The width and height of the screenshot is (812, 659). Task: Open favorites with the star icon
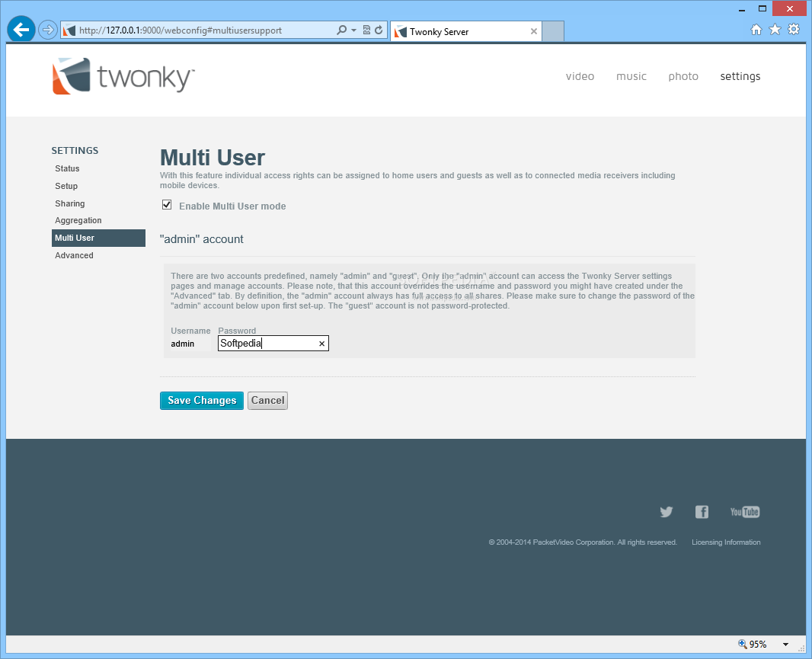775,29
